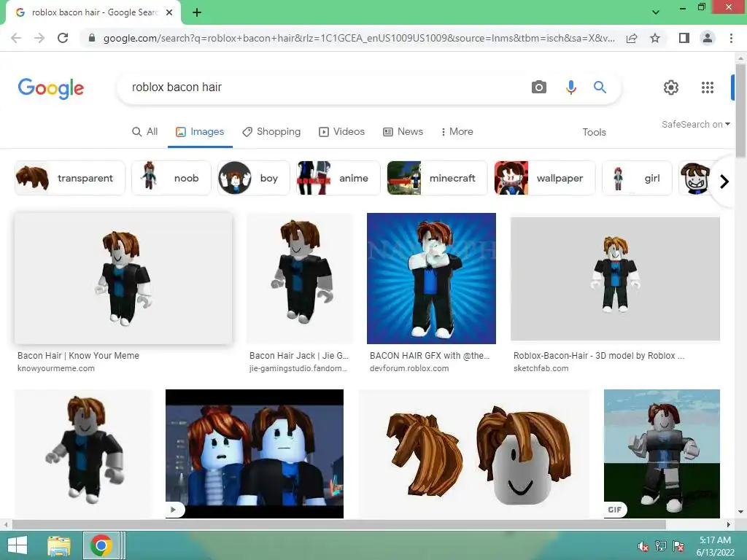The width and height of the screenshot is (747, 560).
Task: Click the browser address bar URL
Action: (x=359, y=38)
